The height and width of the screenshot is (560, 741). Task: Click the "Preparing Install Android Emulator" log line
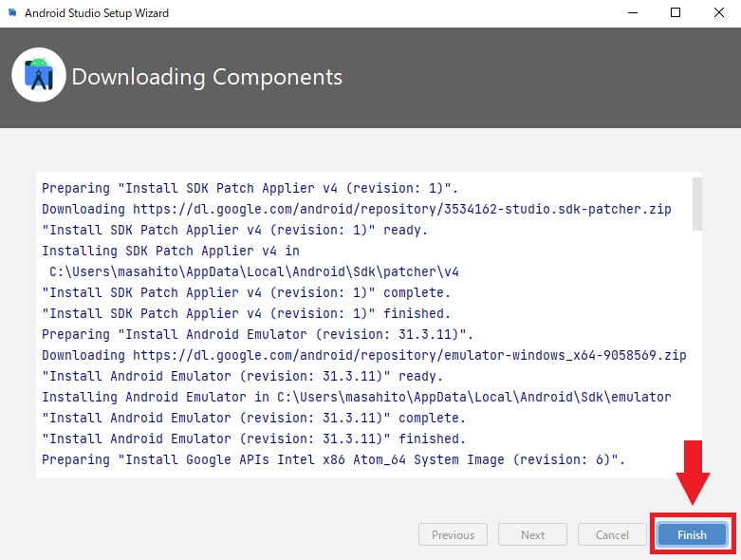pyautogui.click(x=257, y=334)
